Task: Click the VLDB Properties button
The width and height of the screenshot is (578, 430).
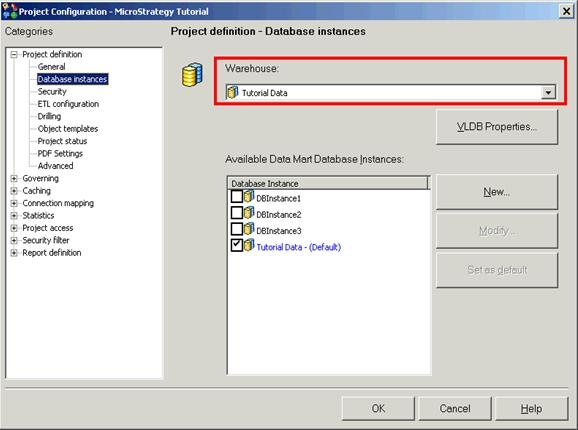Action: pyautogui.click(x=497, y=127)
